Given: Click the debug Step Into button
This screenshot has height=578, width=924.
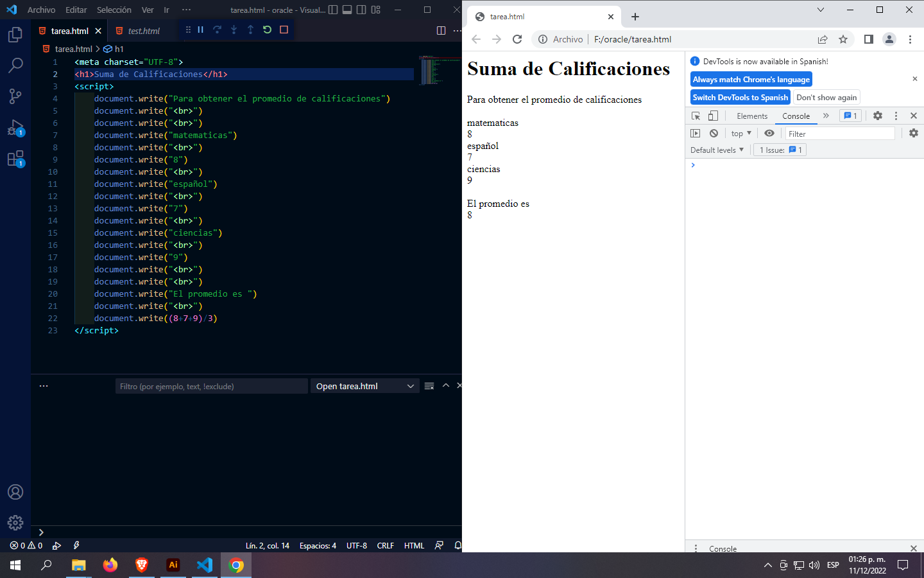Looking at the screenshot, I should [x=234, y=30].
